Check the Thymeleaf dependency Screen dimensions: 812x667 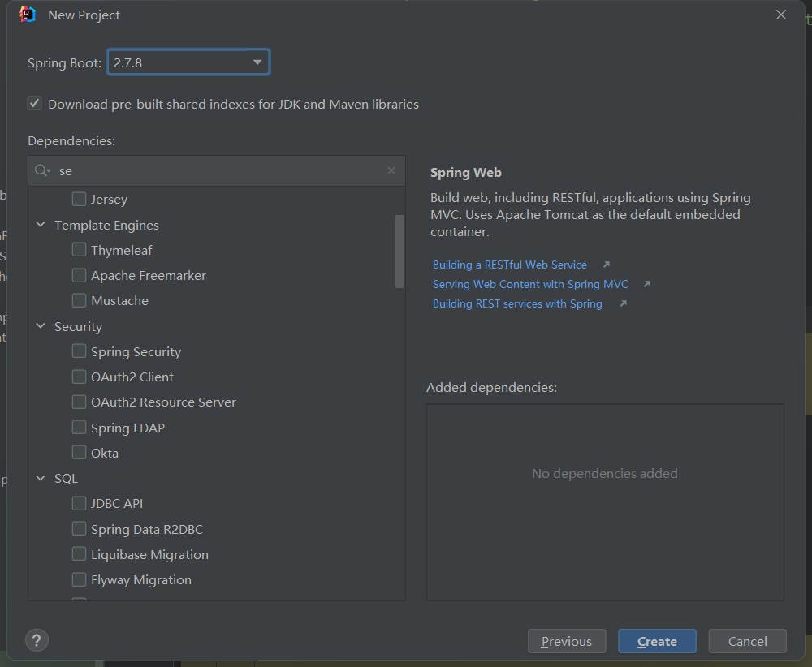pos(79,250)
